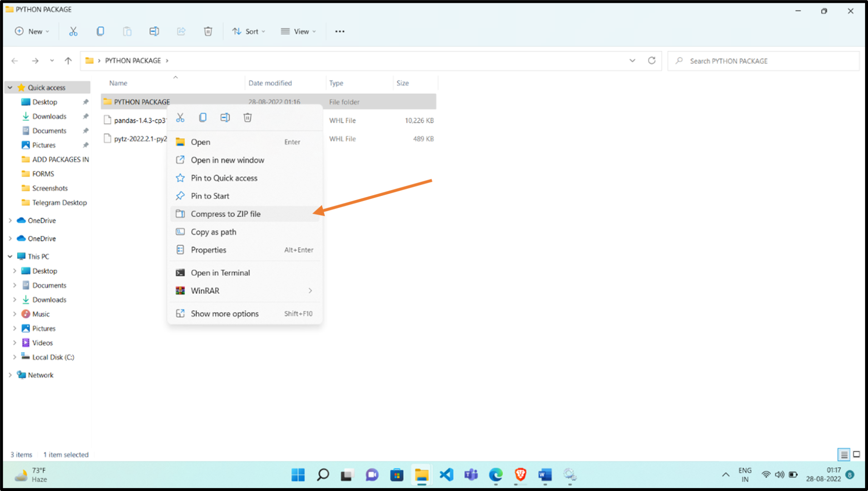Select the Cut icon in the context menu

180,117
